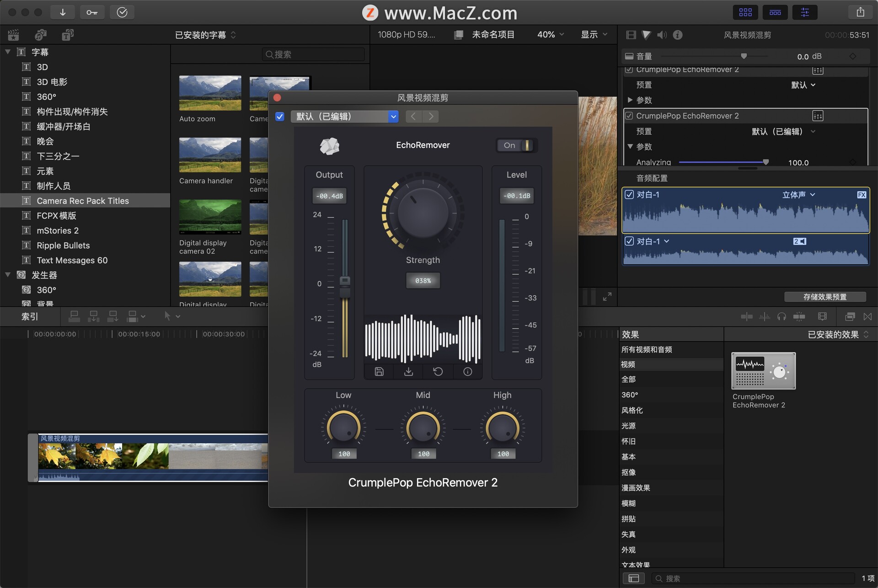The height and width of the screenshot is (588, 878).
Task: Open the EchoRemover info icon
Action: pos(467,372)
